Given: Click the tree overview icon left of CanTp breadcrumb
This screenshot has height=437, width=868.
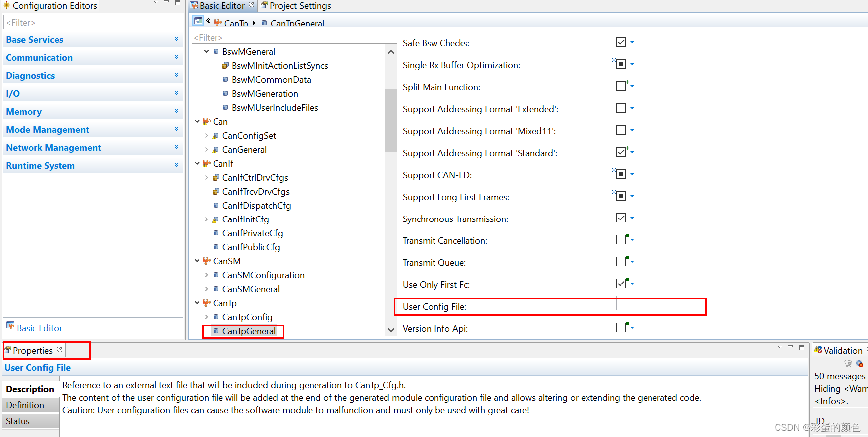Looking at the screenshot, I should [198, 21].
